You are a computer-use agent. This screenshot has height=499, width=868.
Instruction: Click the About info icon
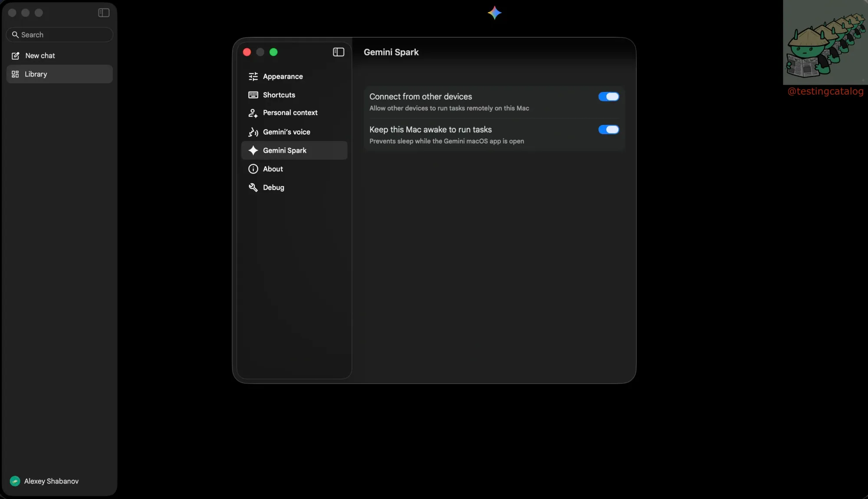[x=253, y=169]
